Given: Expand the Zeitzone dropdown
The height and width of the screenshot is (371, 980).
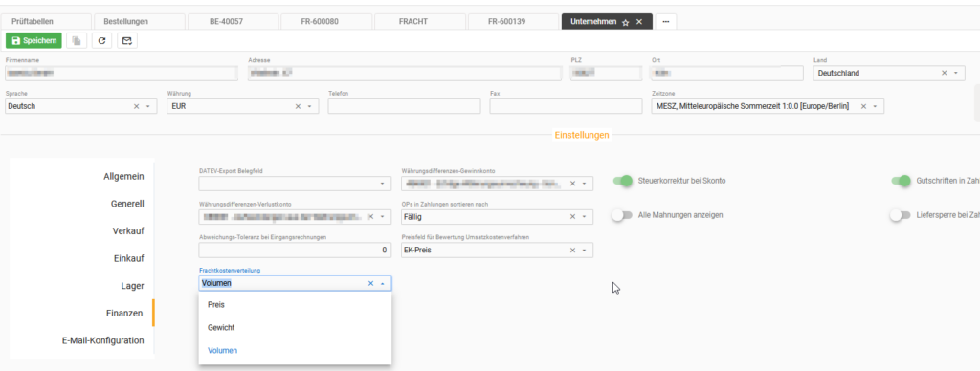Looking at the screenshot, I should coord(875,107).
